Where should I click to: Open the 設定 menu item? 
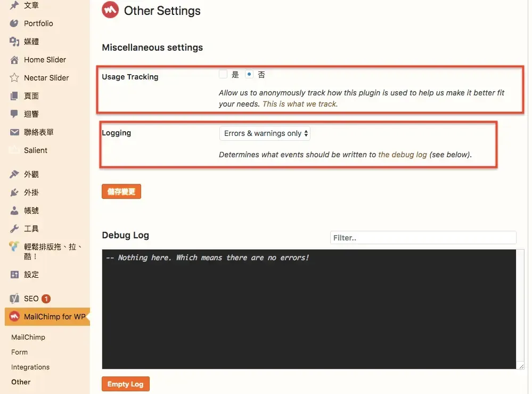coord(31,275)
